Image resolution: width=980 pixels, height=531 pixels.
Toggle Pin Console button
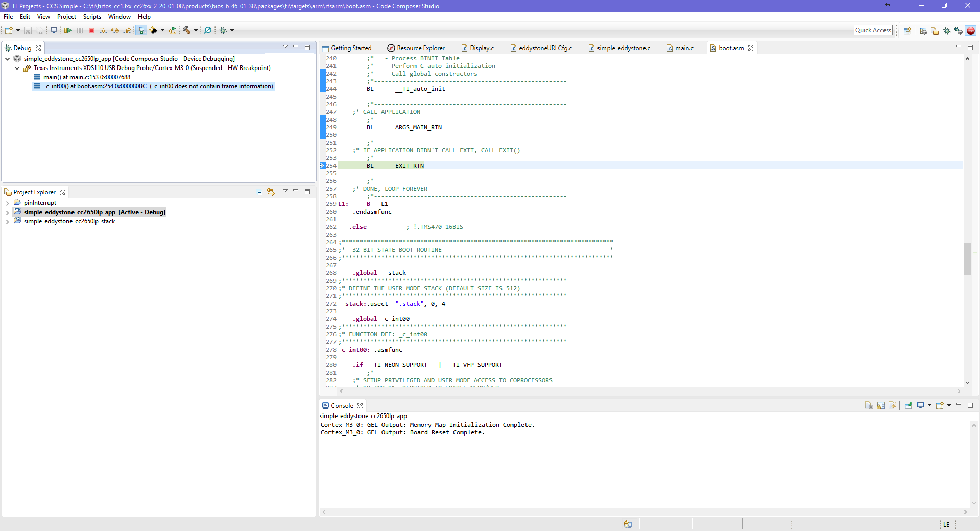(x=909, y=405)
